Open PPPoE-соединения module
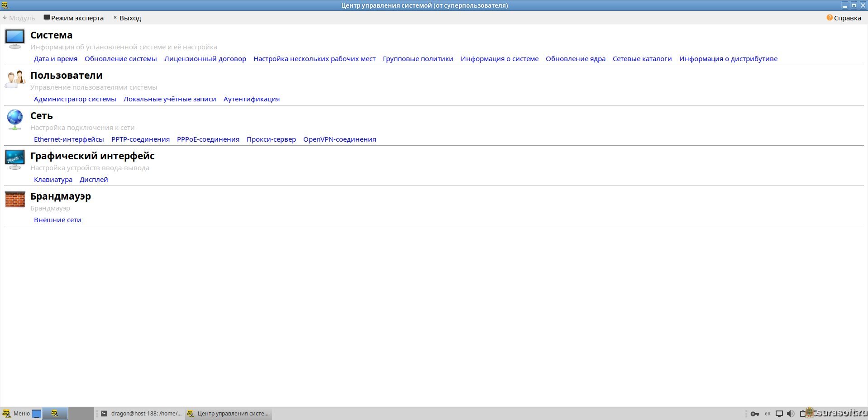The image size is (868, 420). point(208,139)
